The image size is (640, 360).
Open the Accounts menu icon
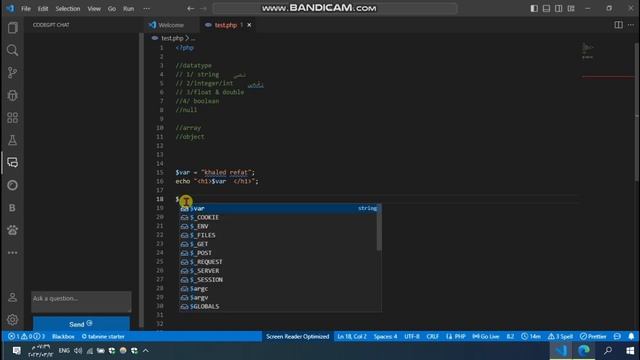(x=13, y=297)
